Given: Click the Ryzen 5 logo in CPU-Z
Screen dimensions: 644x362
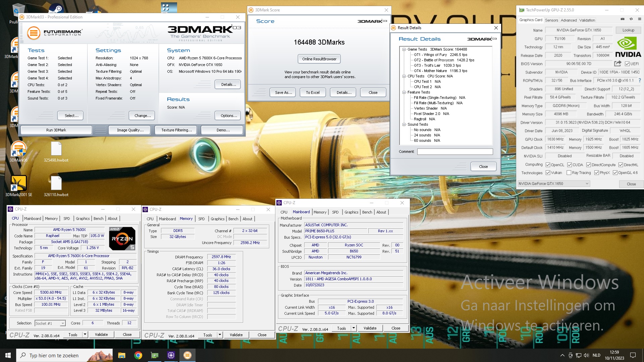Looking at the screenshot, I should click(x=122, y=239).
